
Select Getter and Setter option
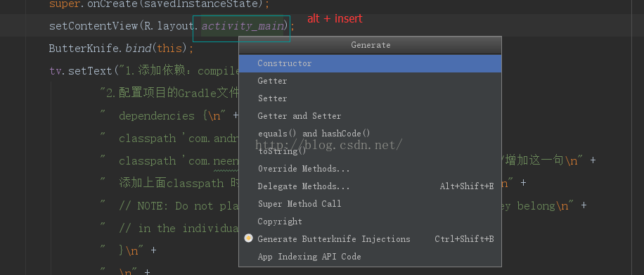pyautogui.click(x=370, y=116)
